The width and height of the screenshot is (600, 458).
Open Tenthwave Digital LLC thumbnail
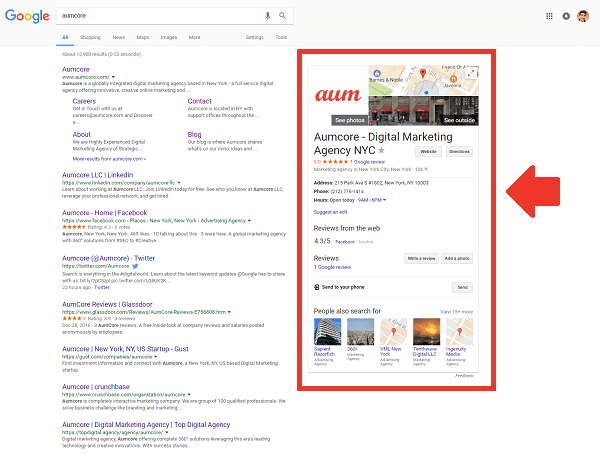pyautogui.click(x=426, y=332)
